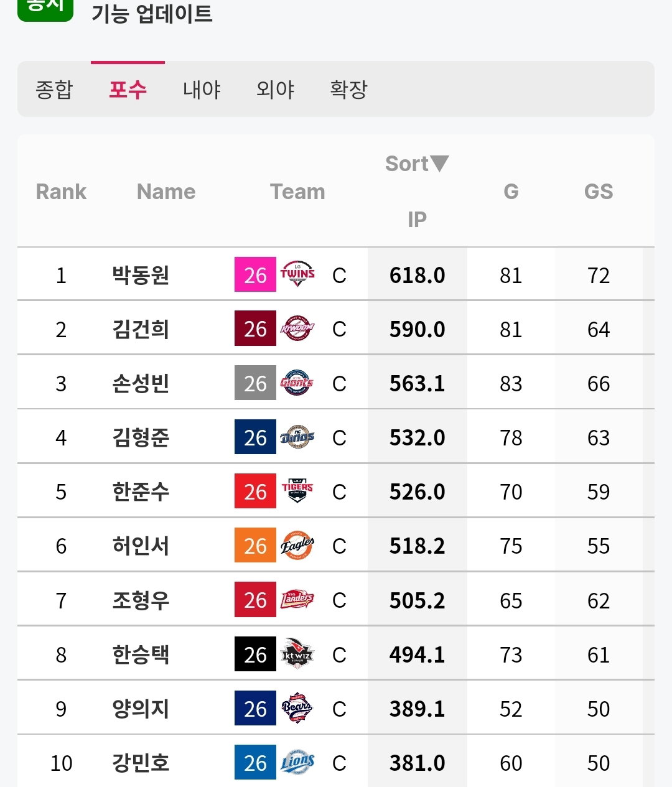Image resolution: width=672 pixels, height=787 pixels.
Task: Click the LG Twins team logo
Action: coord(297,274)
